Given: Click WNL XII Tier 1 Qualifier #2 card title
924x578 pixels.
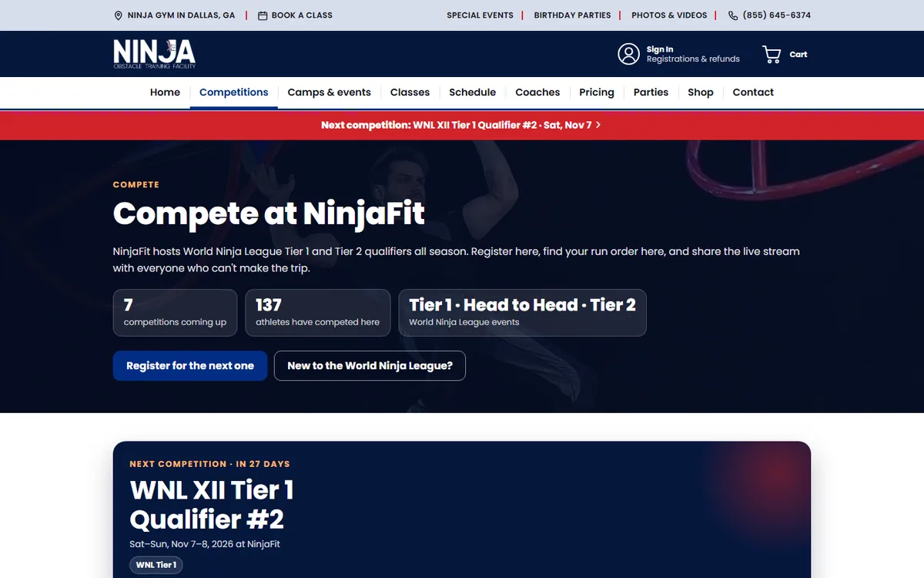Looking at the screenshot, I should click(x=212, y=504).
